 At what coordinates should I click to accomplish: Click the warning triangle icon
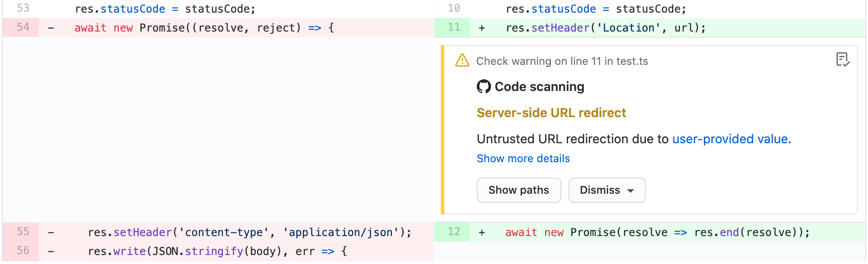click(462, 60)
